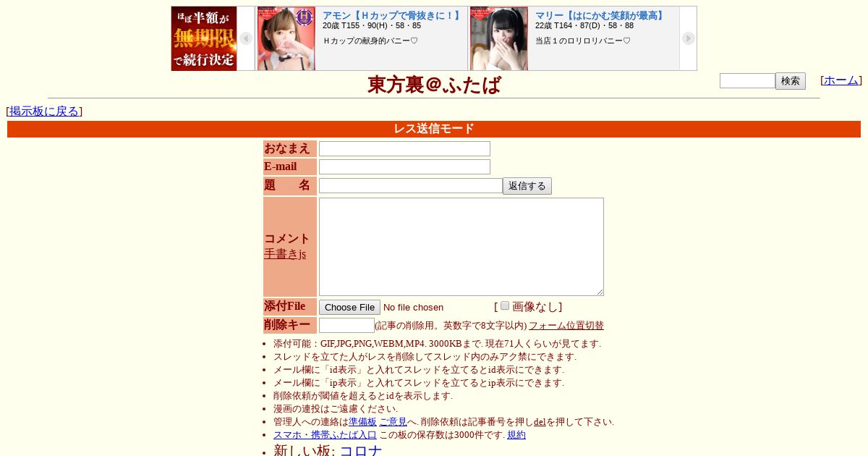Image resolution: width=868 pixels, height=456 pixels.
Task: Click the next arrow in the ad carousel
Action: click(x=688, y=38)
